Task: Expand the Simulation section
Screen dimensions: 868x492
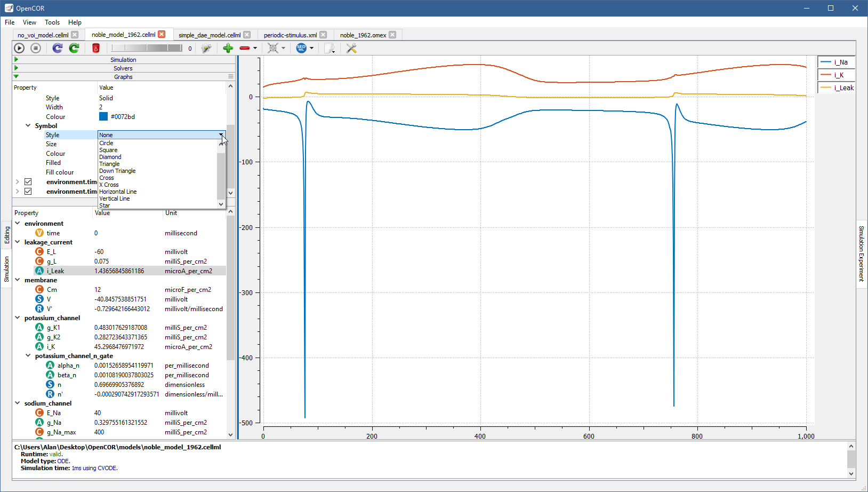Action: tap(123, 60)
